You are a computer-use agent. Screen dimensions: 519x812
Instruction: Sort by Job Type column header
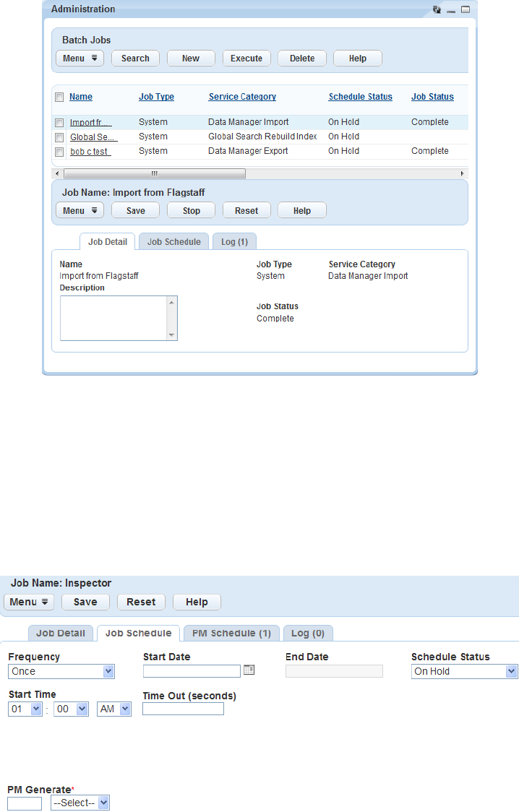[156, 97]
